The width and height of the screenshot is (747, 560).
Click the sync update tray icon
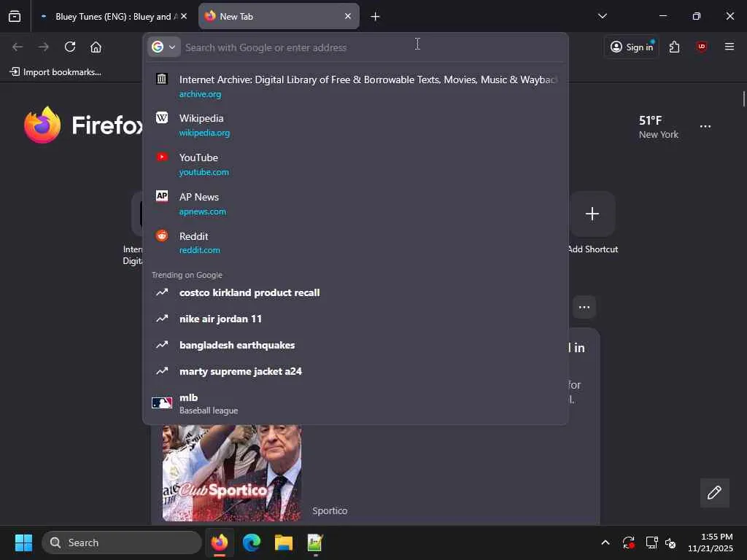628,542
